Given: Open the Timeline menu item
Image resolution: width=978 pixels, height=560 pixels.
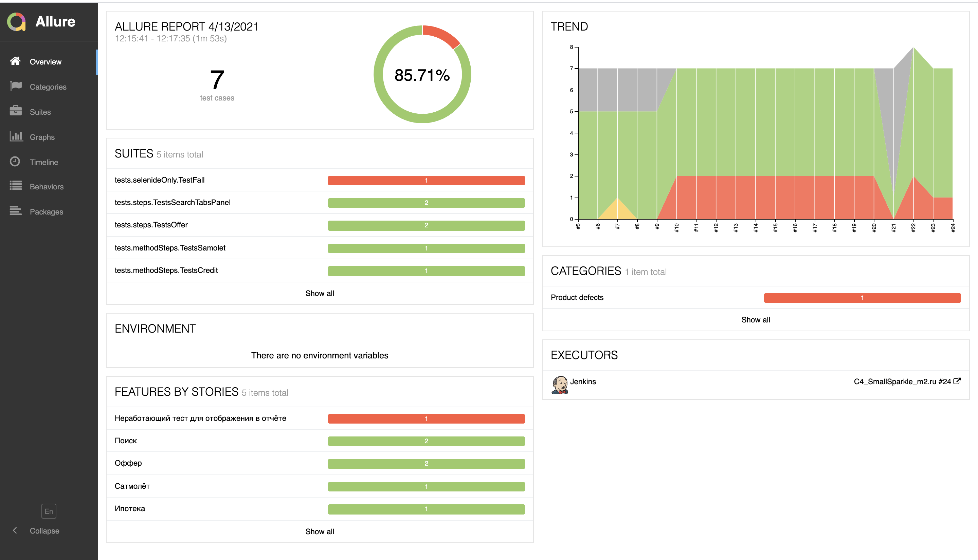Looking at the screenshot, I should pyautogui.click(x=49, y=162).
